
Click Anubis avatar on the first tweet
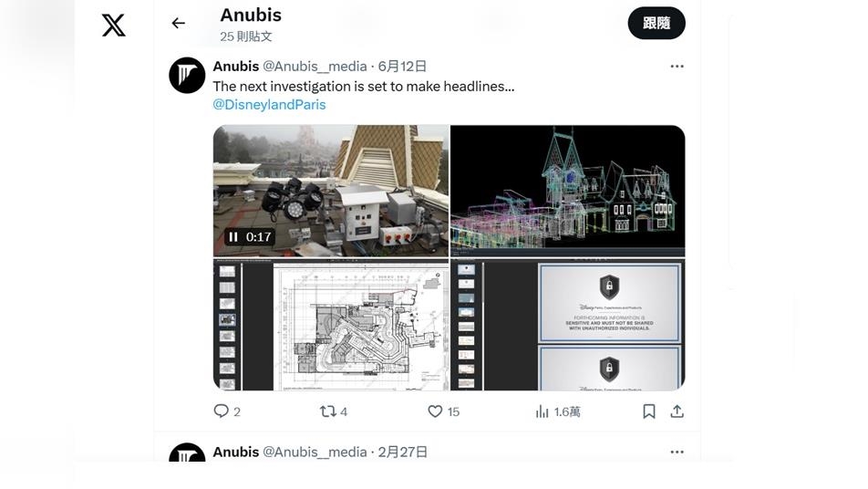(187, 76)
